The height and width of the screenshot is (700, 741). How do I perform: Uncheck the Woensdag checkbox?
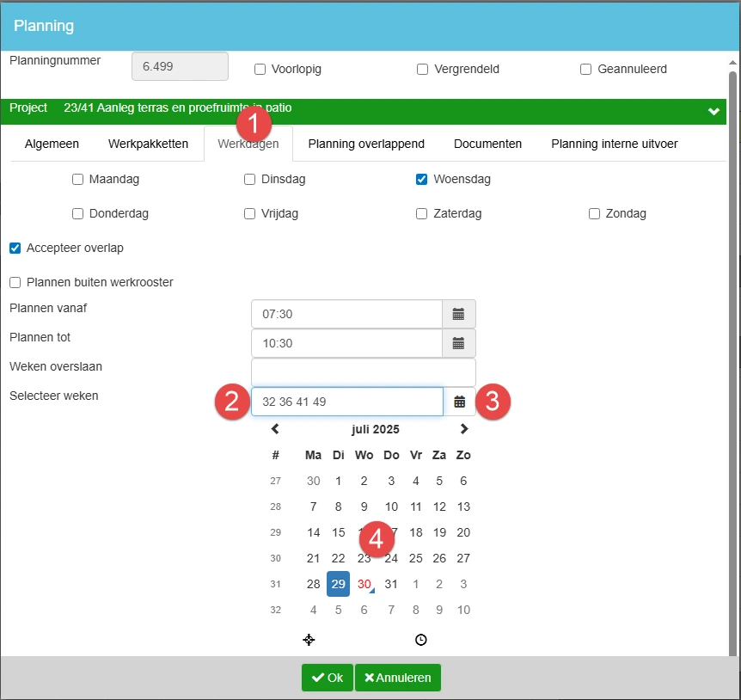pyautogui.click(x=422, y=180)
